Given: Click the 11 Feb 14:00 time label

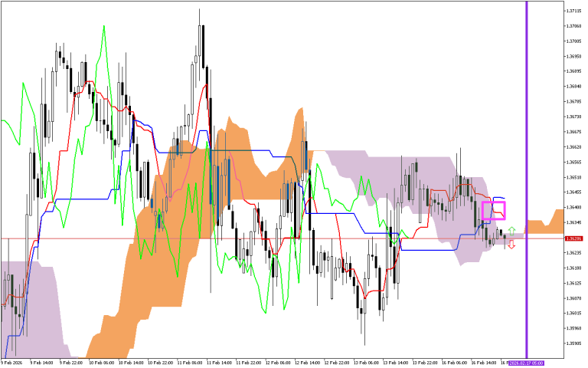Looking at the screenshot, I should pos(220,363).
